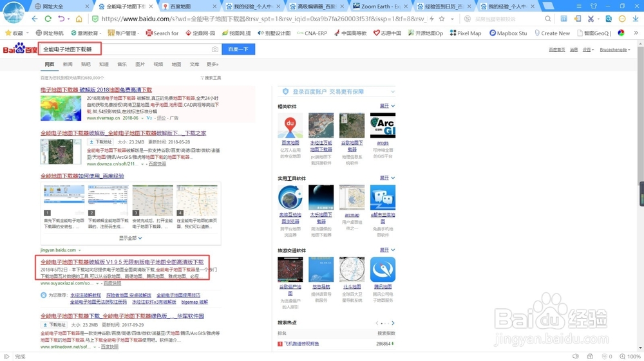
Task: Click the browser skin shirt icon
Action: click(x=594, y=6)
